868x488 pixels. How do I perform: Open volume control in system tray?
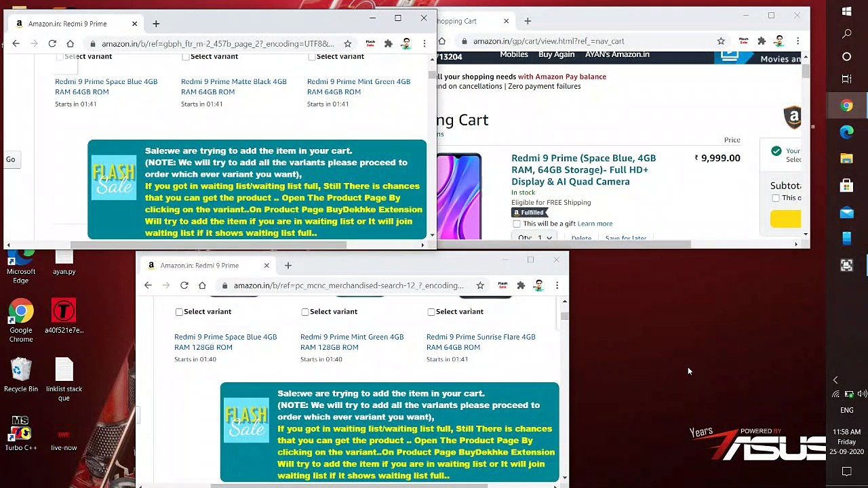point(862,394)
